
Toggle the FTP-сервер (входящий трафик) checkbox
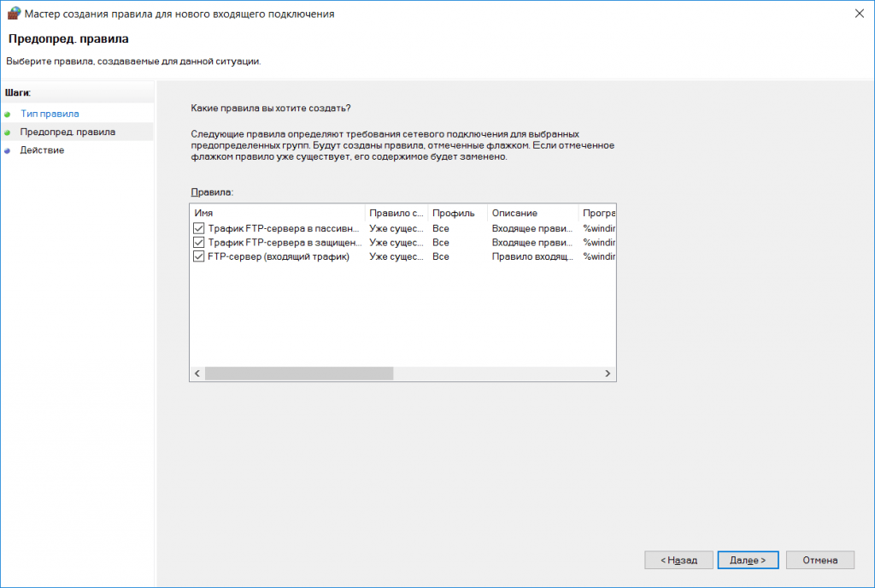[198, 256]
